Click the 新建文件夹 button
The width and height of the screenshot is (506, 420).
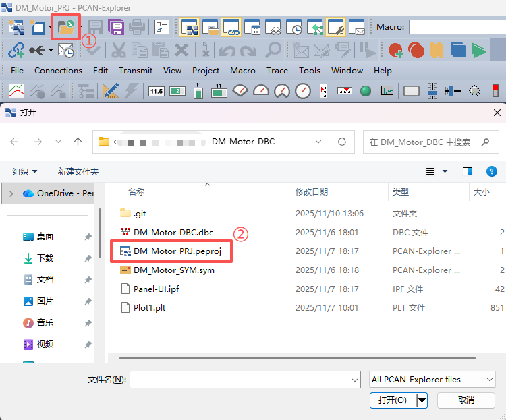[78, 171]
